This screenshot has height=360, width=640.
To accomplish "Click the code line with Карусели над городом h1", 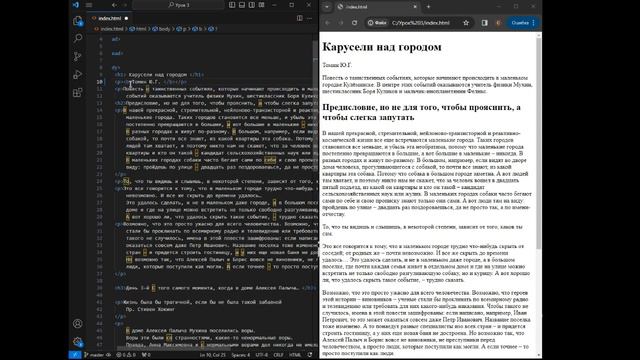I will (159, 75).
